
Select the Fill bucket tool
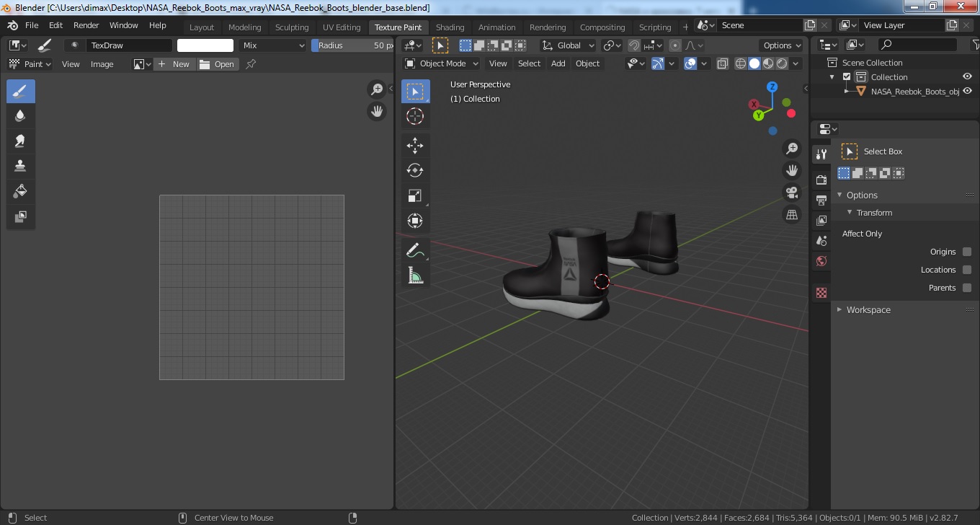(x=20, y=191)
